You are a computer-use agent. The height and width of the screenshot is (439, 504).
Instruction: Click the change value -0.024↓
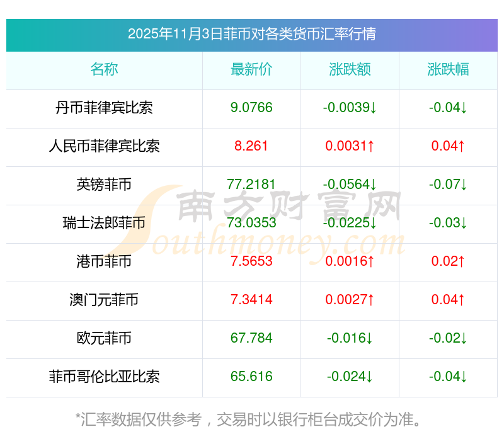point(350,377)
